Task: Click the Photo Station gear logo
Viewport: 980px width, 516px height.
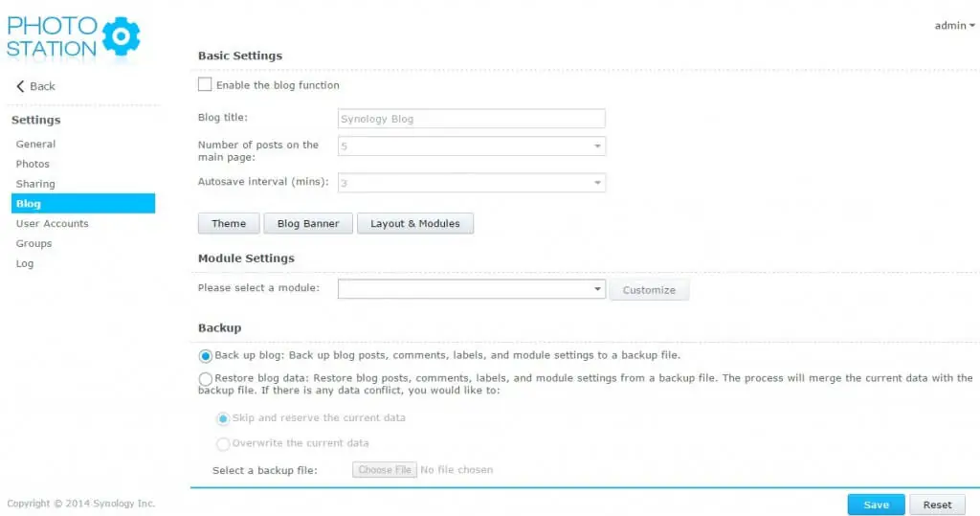Action: tap(121, 35)
